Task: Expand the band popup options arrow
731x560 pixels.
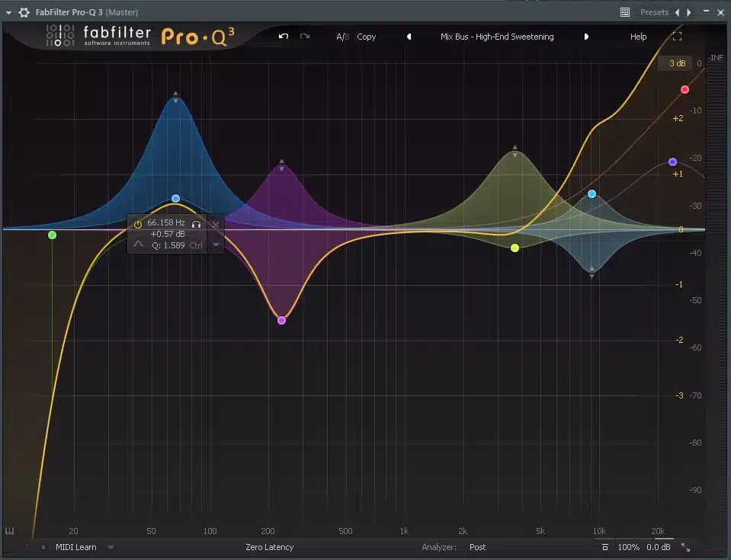Action: (216, 245)
